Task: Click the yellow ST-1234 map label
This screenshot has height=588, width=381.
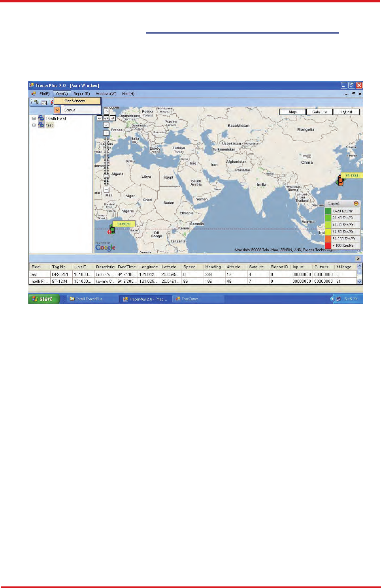Action: (352, 175)
